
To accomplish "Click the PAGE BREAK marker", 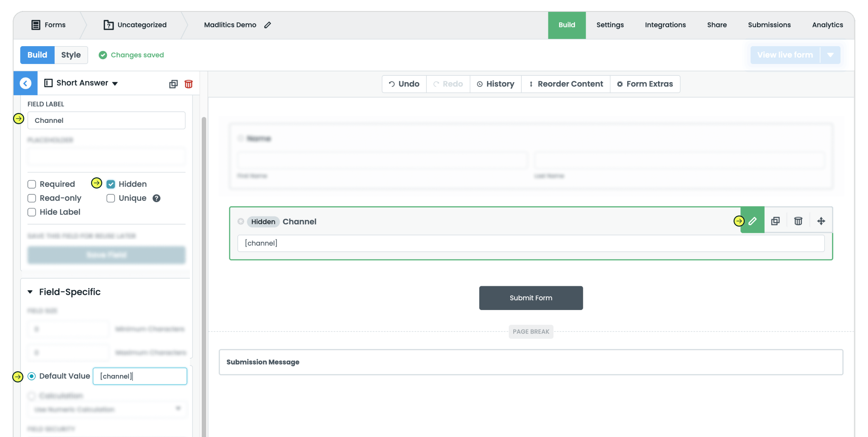I will [531, 332].
